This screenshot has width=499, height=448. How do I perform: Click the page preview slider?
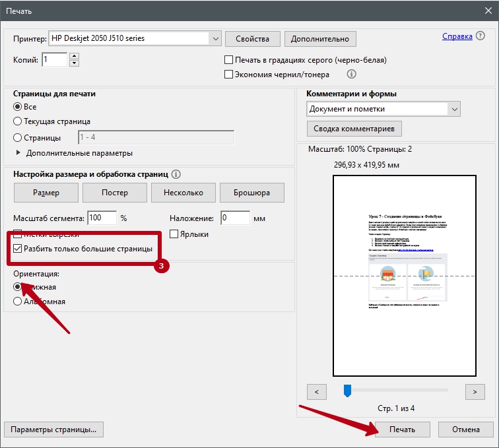click(347, 391)
